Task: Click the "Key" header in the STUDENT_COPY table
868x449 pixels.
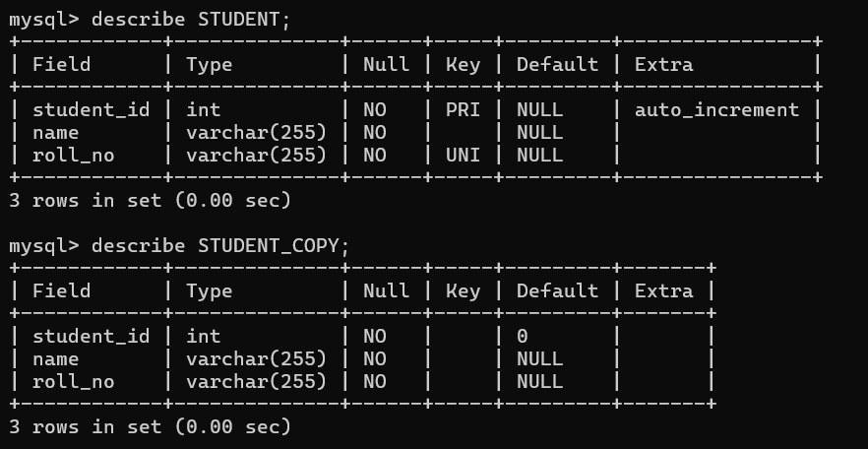Action: pyautogui.click(x=463, y=291)
